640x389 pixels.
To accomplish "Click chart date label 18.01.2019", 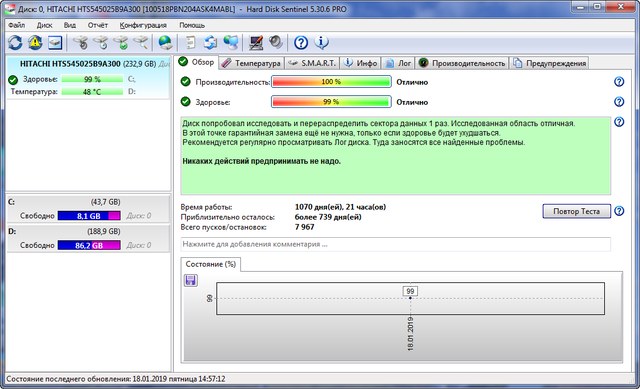I will tap(410, 333).
